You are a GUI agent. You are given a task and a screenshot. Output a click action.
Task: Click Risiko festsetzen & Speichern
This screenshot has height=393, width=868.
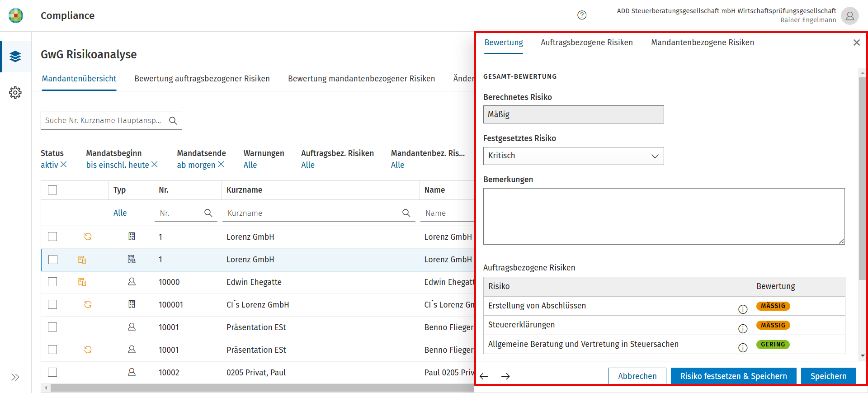pos(734,376)
